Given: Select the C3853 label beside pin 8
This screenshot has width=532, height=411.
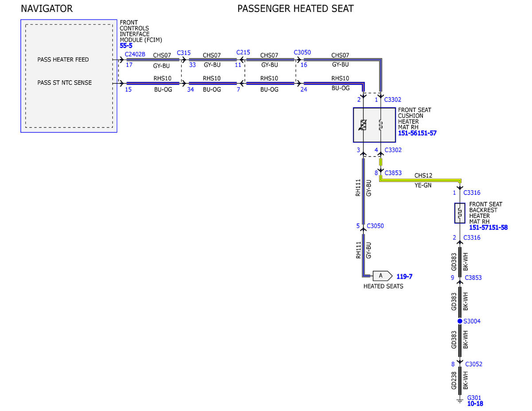Looking at the screenshot, I should tap(393, 172).
